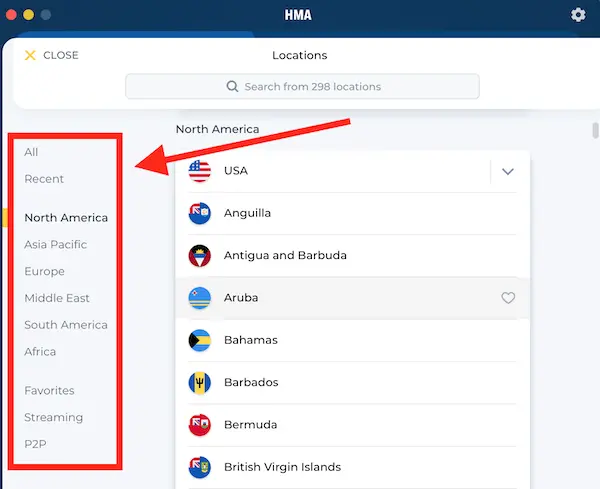Click the search locations field
Viewport: 600px width, 489px height.
(302, 87)
